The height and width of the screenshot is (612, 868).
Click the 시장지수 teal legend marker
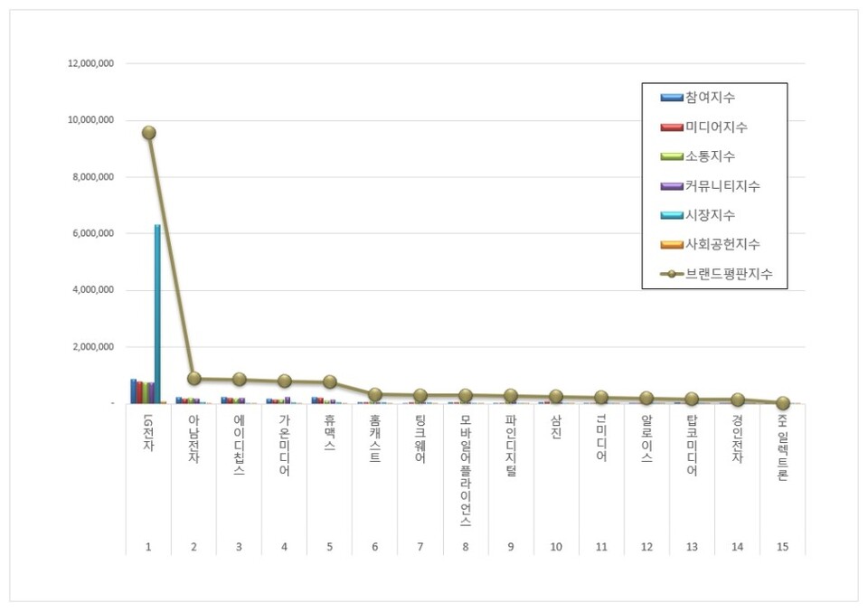tap(672, 215)
